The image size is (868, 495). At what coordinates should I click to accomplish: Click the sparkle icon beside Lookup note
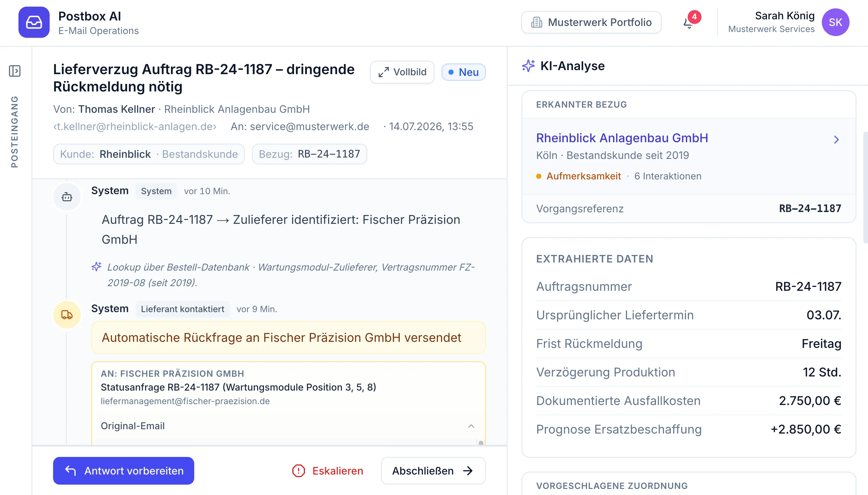coord(97,267)
